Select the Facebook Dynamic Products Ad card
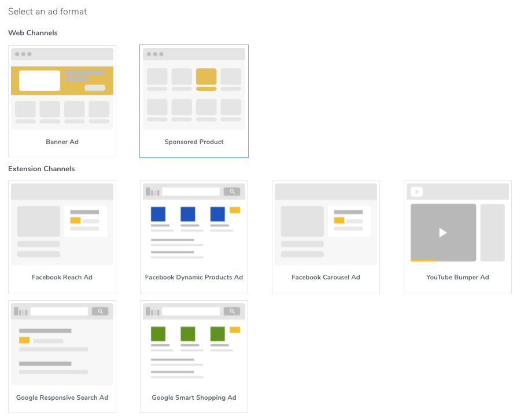This screenshot has height=420, width=524. tap(194, 237)
